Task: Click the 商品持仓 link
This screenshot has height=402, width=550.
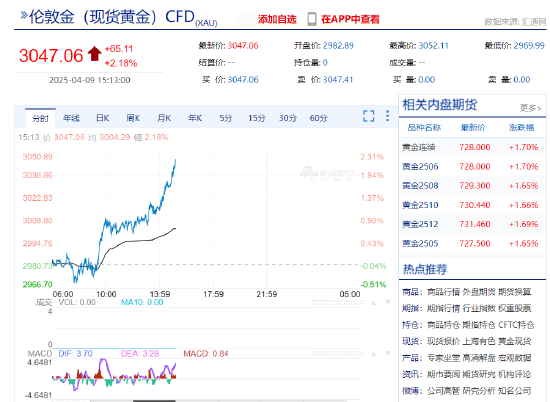Action: 443,325
